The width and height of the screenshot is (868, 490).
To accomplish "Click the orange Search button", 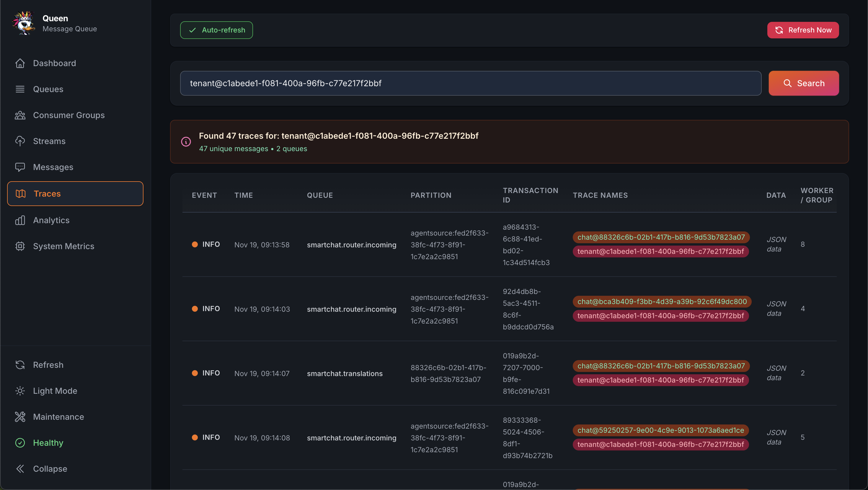I will click(803, 83).
